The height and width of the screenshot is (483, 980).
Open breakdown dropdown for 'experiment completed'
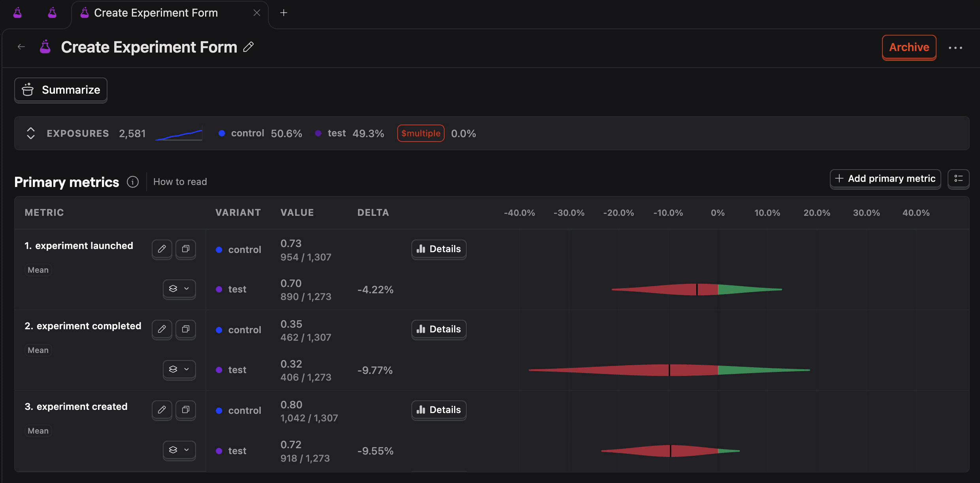click(179, 370)
